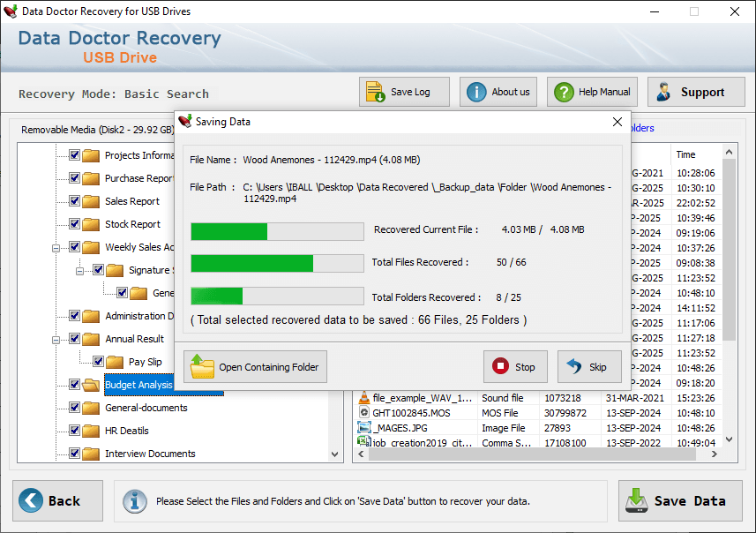This screenshot has height=533, width=756.
Task: Click the Total Files Recovered progress bar
Action: coord(277,264)
